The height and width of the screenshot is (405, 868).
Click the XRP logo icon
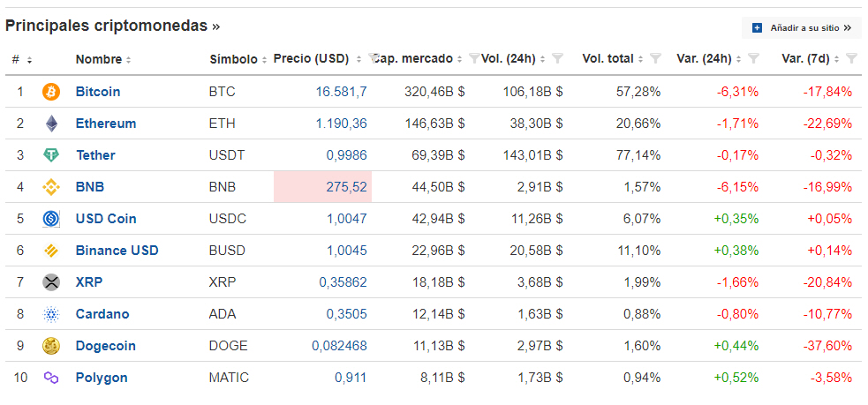point(51,282)
